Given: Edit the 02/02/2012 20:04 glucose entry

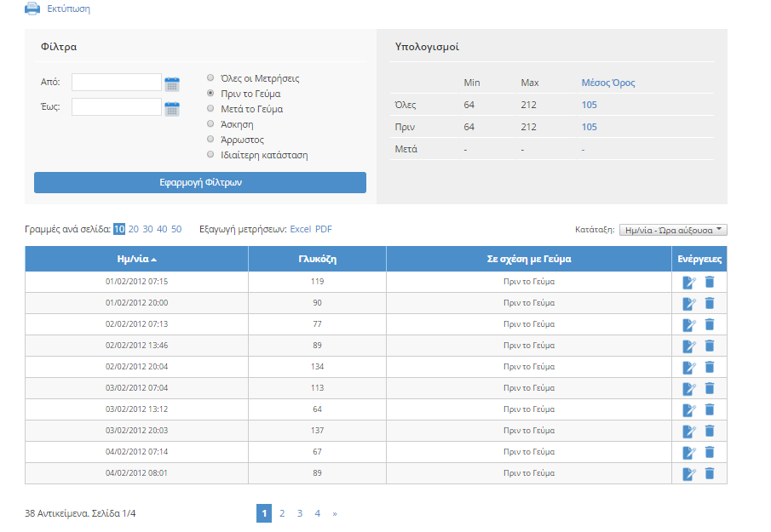Looking at the screenshot, I should click(689, 367).
